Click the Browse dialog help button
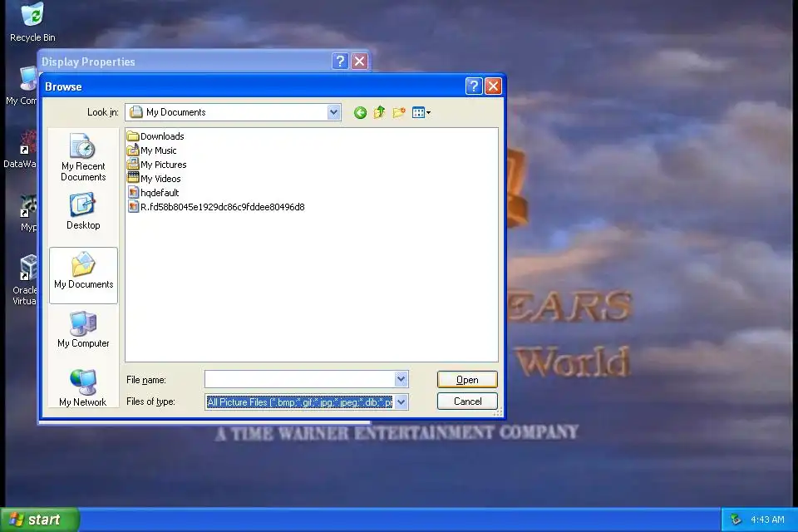Image resolution: width=798 pixels, height=532 pixels. tap(474, 86)
